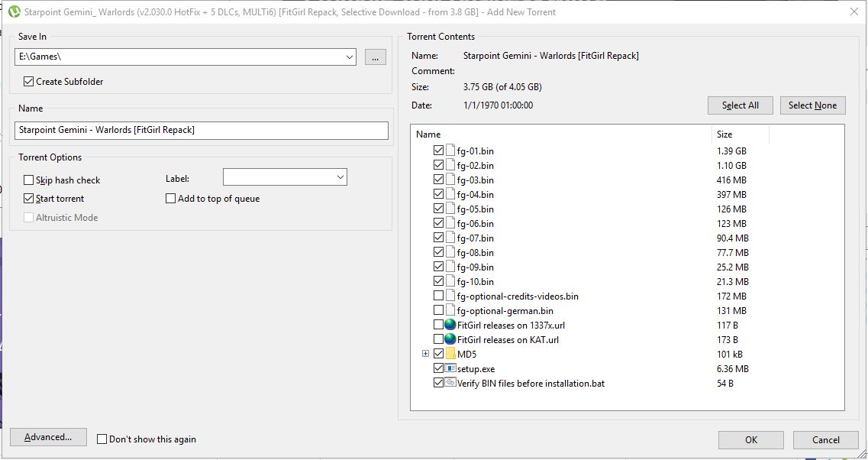Enable Add to top of queue
The height and width of the screenshot is (460, 868).
tap(170, 199)
